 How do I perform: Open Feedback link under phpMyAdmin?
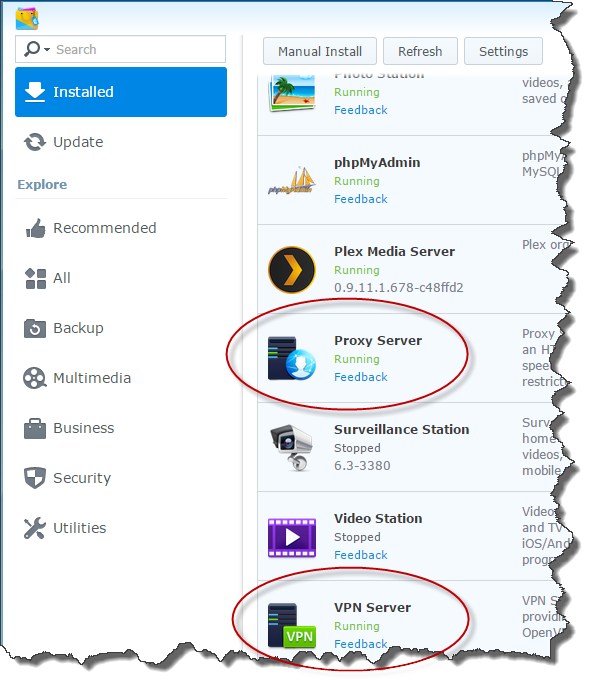tap(361, 199)
